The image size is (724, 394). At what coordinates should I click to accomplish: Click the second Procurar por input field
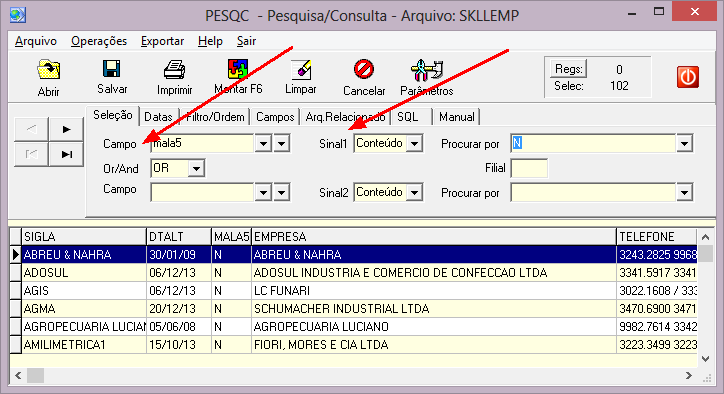(x=593, y=192)
